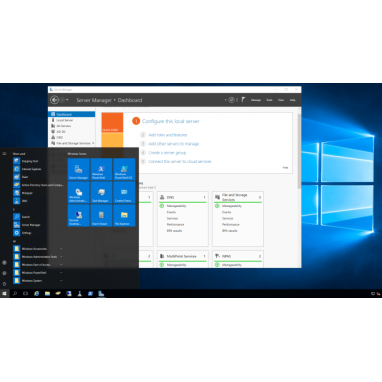Select Local Server in the sidebar
Viewport: 382px width, 382px height.
[72, 120]
